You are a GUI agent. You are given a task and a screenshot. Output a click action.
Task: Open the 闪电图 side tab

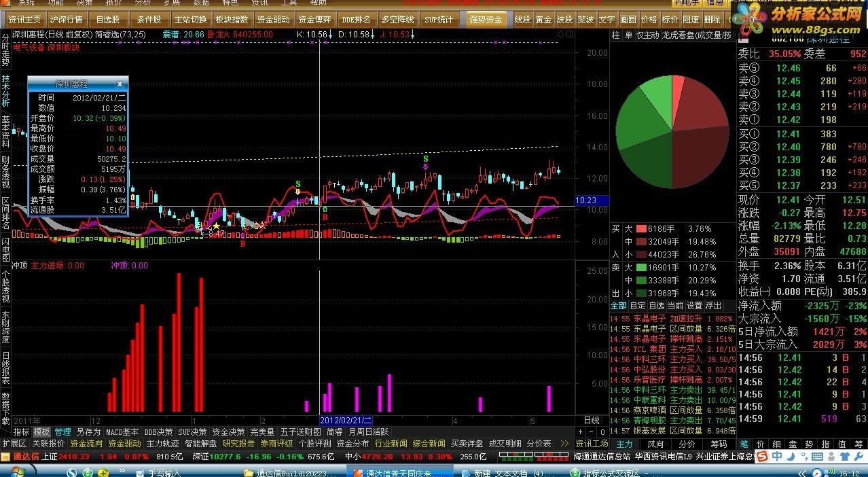pos(5,249)
